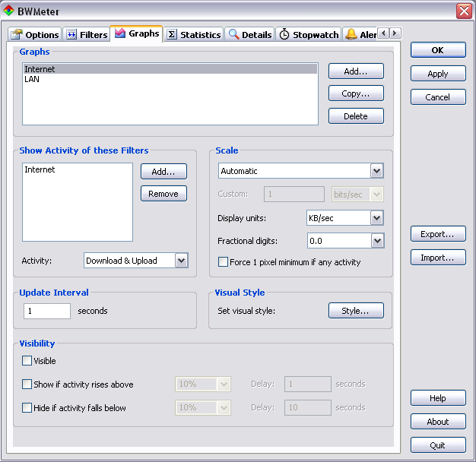This screenshot has height=462, width=476.
Task: Expand the Activity Download & Upload dropdown
Action: click(181, 261)
